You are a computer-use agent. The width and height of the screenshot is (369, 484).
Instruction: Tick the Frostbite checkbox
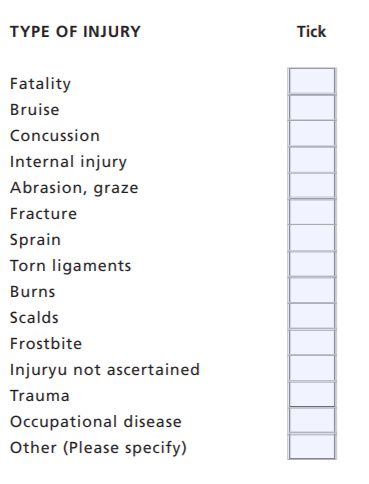pyautogui.click(x=312, y=341)
